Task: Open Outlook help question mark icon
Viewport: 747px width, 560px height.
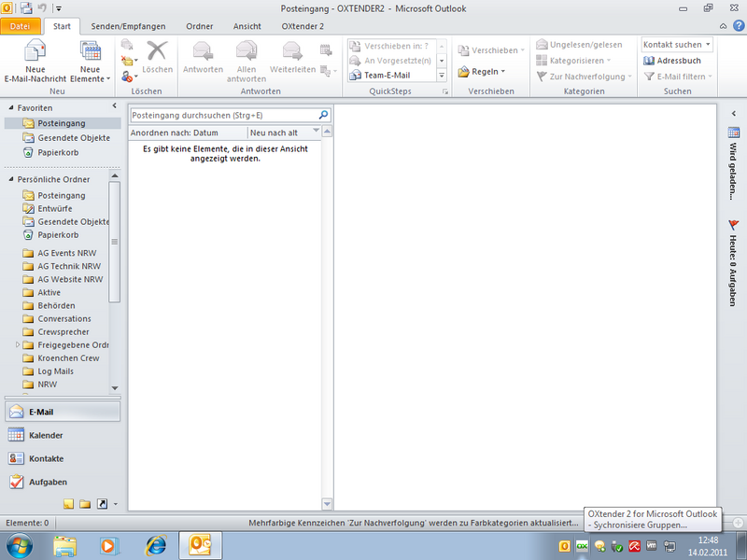Action: [739, 26]
